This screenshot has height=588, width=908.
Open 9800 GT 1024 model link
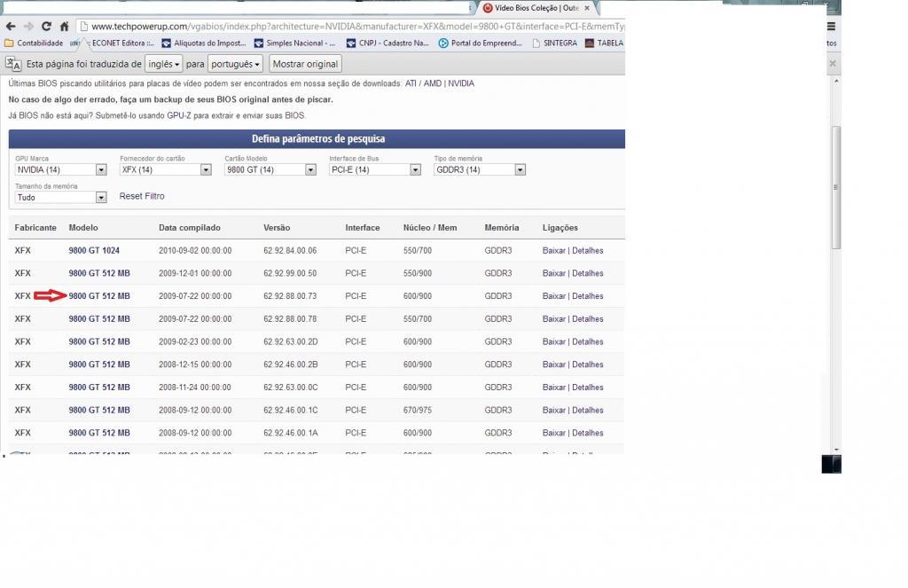click(94, 251)
